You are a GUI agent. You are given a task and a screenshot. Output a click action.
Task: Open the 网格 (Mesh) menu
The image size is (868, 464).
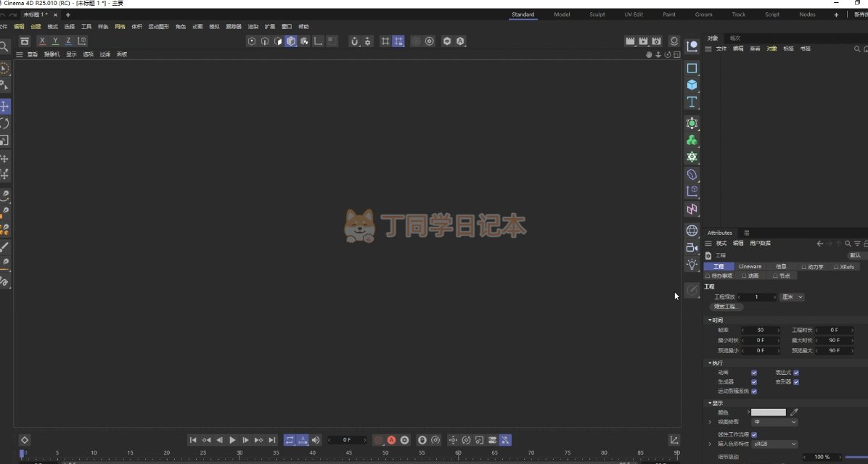[120, 27]
